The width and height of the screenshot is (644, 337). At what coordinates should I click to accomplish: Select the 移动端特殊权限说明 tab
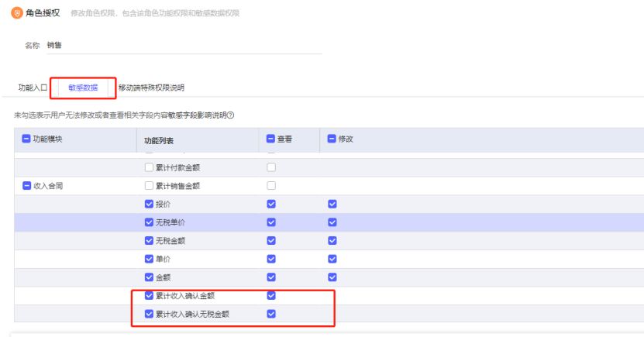click(151, 88)
